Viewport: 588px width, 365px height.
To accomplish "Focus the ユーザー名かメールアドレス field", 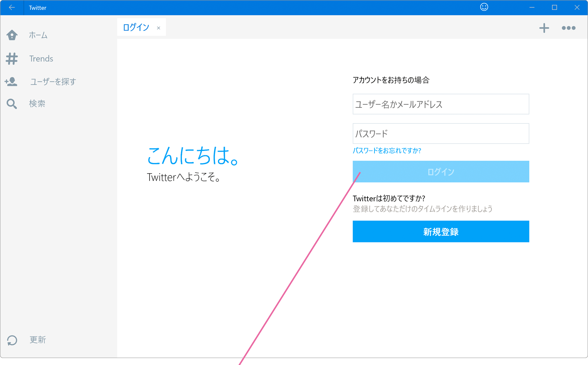I will coord(441,104).
